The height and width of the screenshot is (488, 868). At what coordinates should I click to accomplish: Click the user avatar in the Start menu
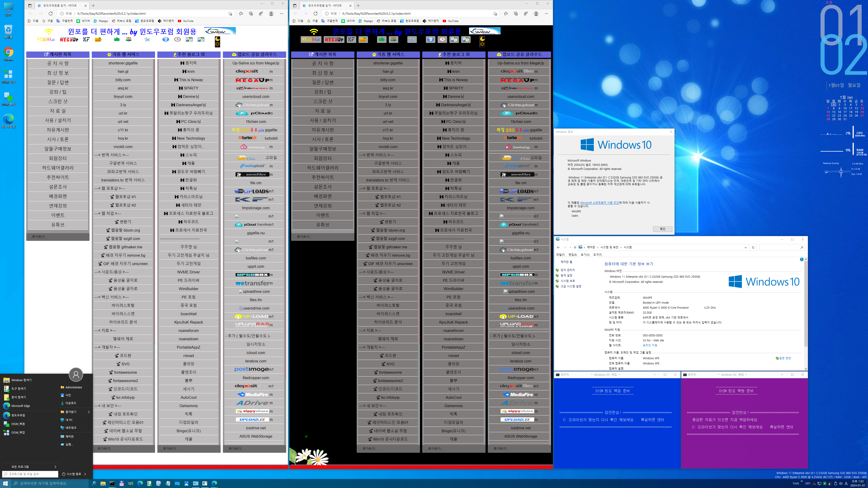(x=76, y=375)
